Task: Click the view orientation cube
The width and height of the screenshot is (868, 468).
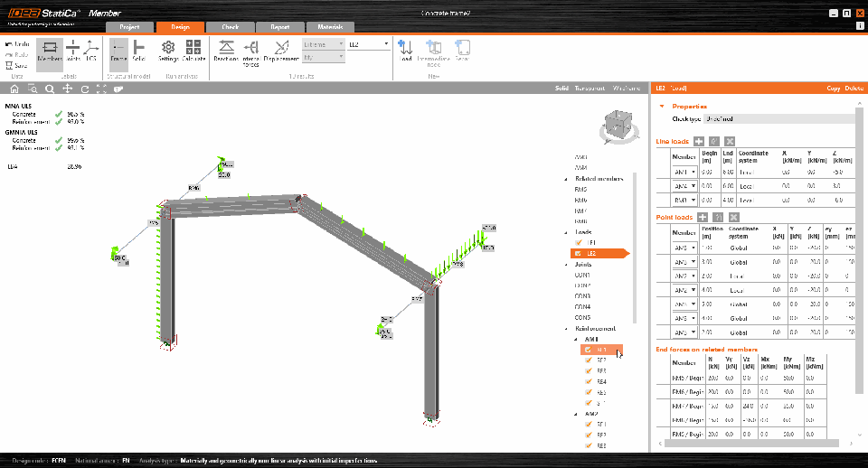Action: [x=618, y=126]
